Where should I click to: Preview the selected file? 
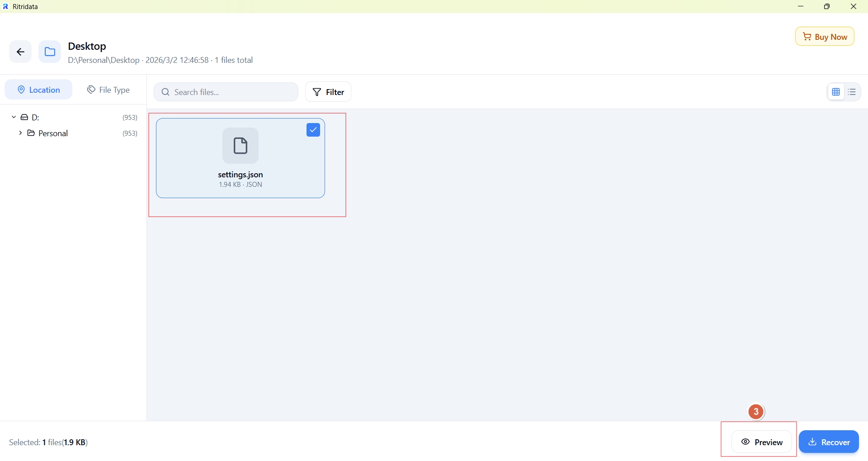click(762, 442)
